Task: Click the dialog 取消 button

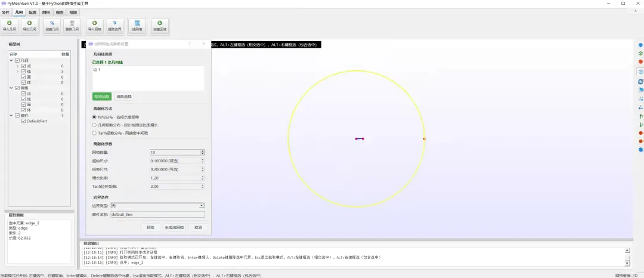Action: (x=199, y=227)
